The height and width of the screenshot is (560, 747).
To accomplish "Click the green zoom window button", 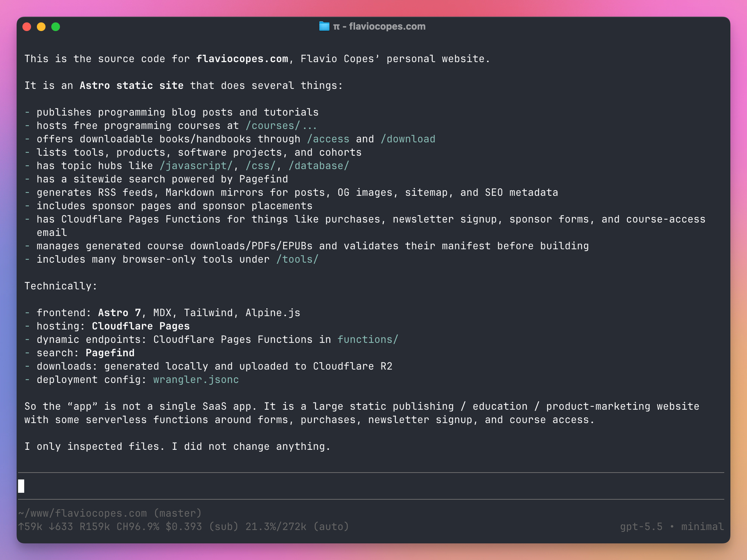I will click(x=56, y=27).
